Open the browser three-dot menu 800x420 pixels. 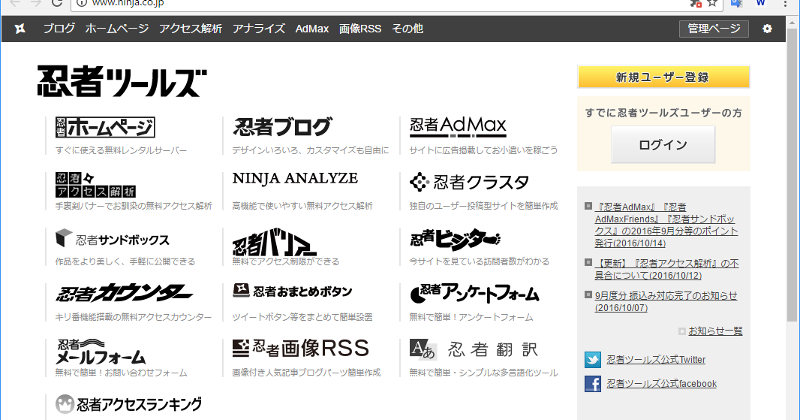click(x=786, y=3)
